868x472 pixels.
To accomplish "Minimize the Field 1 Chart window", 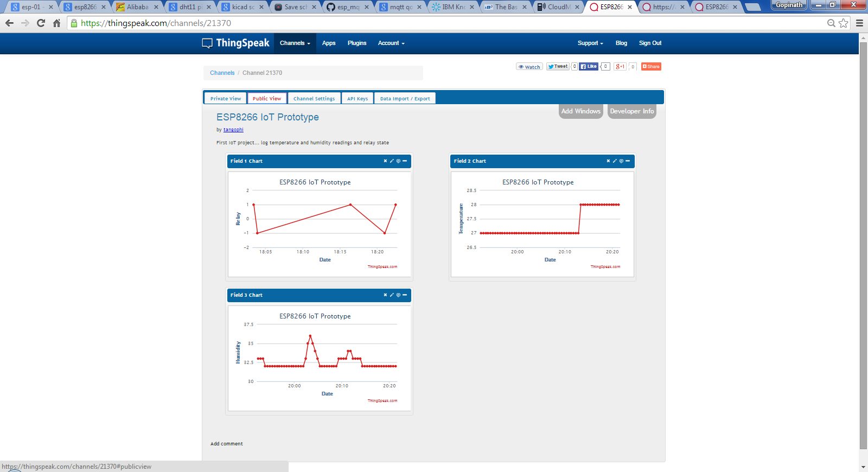I will click(405, 161).
